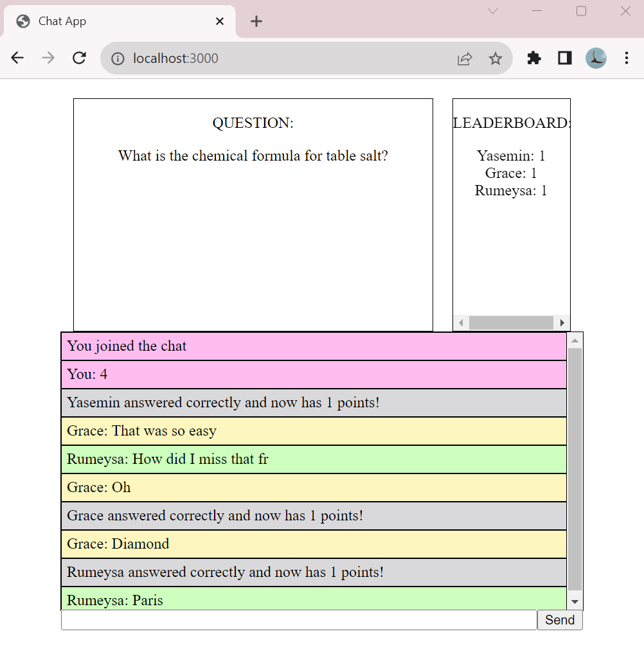This screenshot has width=644, height=654.
Task: Click leaderboard scrollbar right arrow
Action: tap(562, 323)
